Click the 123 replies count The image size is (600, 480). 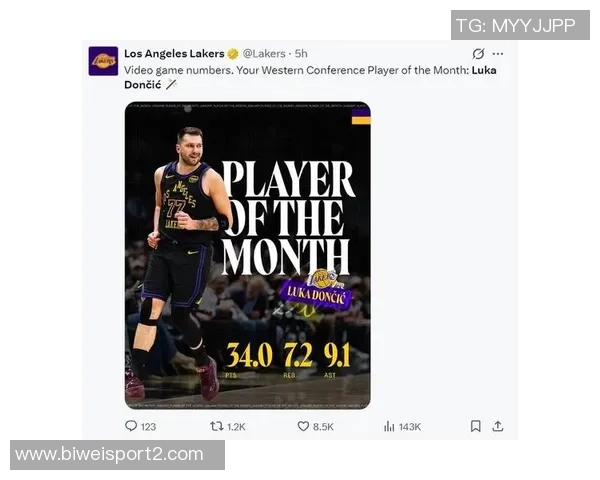(148, 427)
